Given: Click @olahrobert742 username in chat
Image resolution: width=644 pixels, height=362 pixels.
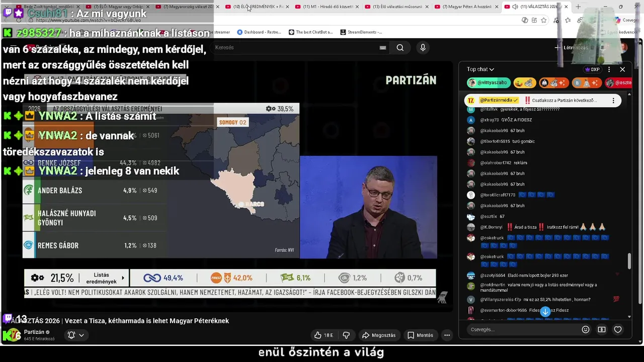Looking at the screenshot, I should (496, 163).
